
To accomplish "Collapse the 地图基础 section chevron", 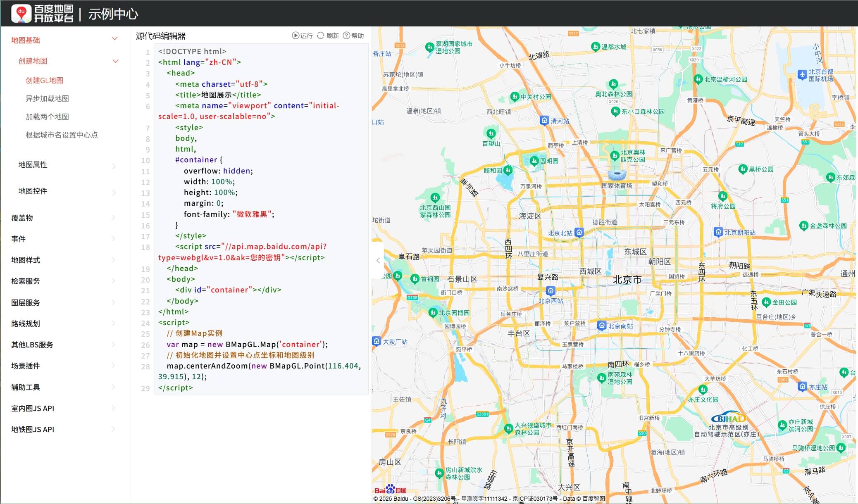I will click(x=115, y=39).
